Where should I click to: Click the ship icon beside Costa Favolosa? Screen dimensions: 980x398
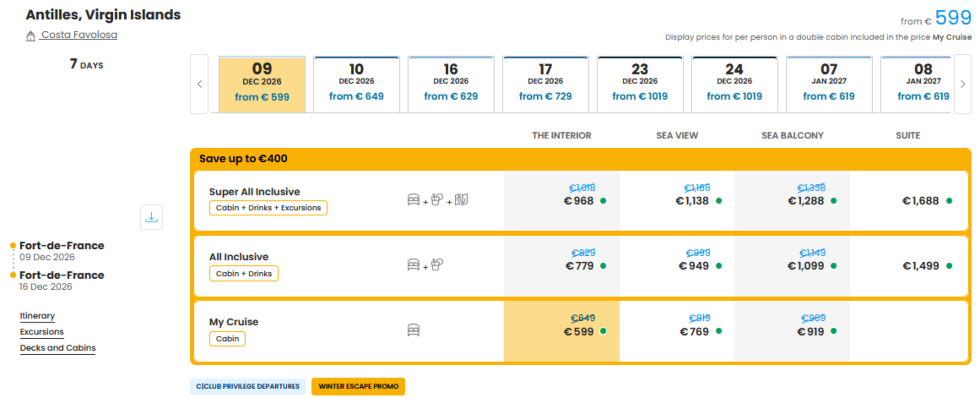31,36
